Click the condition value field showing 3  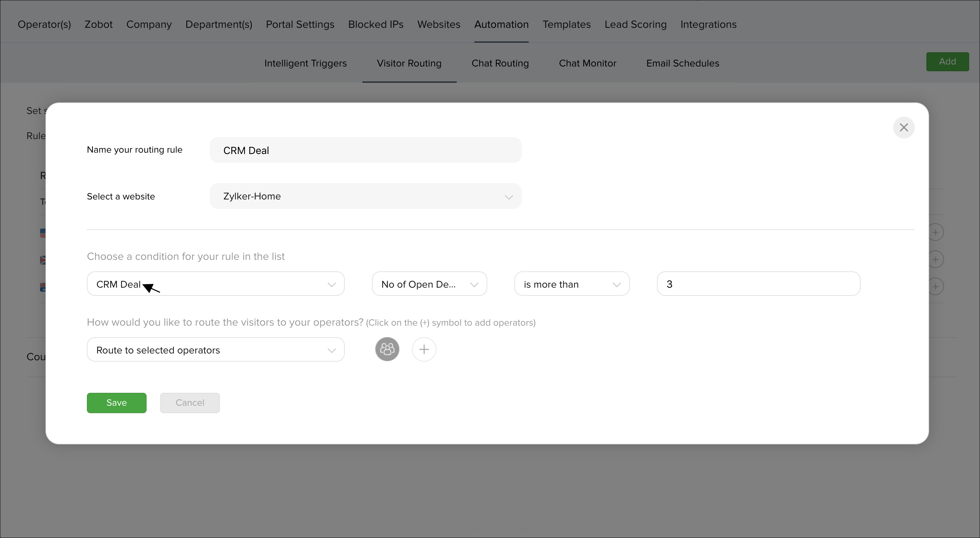click(758, 284)
